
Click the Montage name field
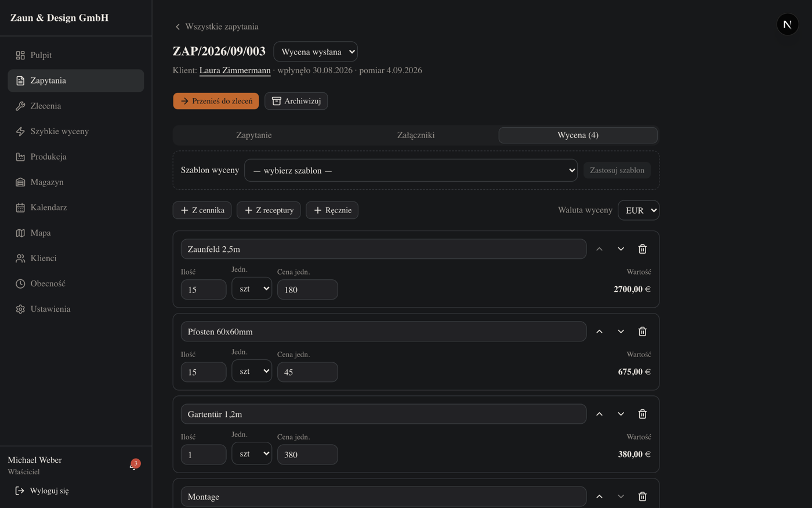(383, 496)
